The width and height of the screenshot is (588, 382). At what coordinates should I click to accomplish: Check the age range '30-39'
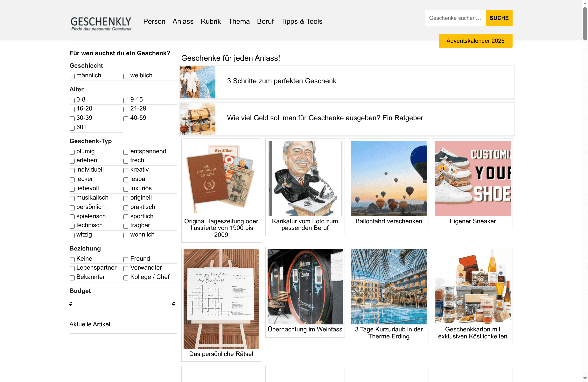(72, 119)
